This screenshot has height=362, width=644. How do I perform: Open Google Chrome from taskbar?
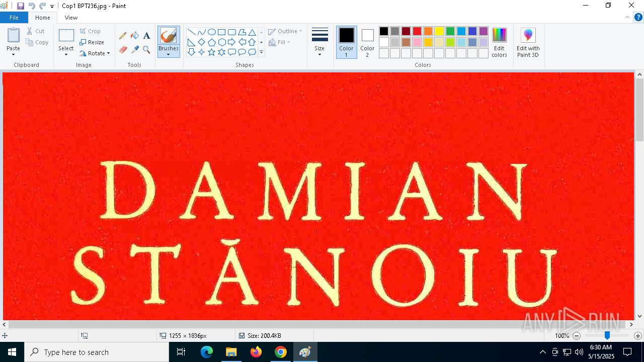tap(281, 352)
